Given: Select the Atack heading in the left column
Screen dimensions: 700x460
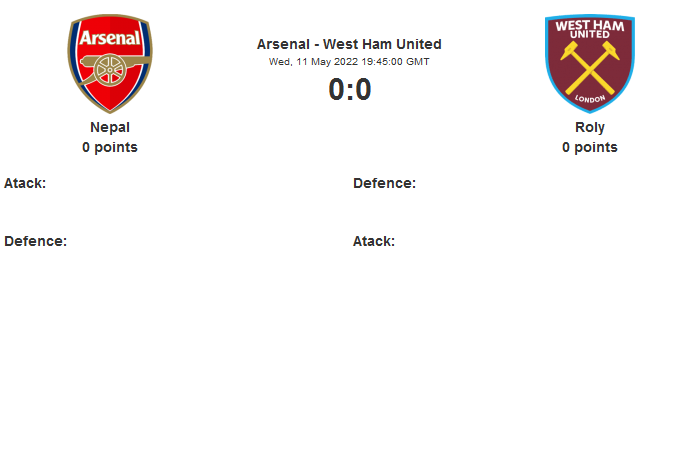Looking at the screenshot, I should (25, 183).
